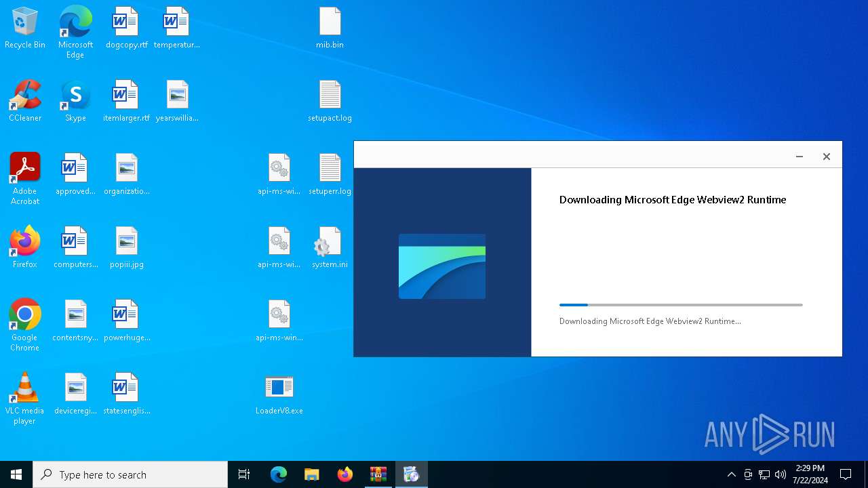Screen dimensions: 868x488
Task: Open WinRAR from the taskbar
Action: (378, 474)
